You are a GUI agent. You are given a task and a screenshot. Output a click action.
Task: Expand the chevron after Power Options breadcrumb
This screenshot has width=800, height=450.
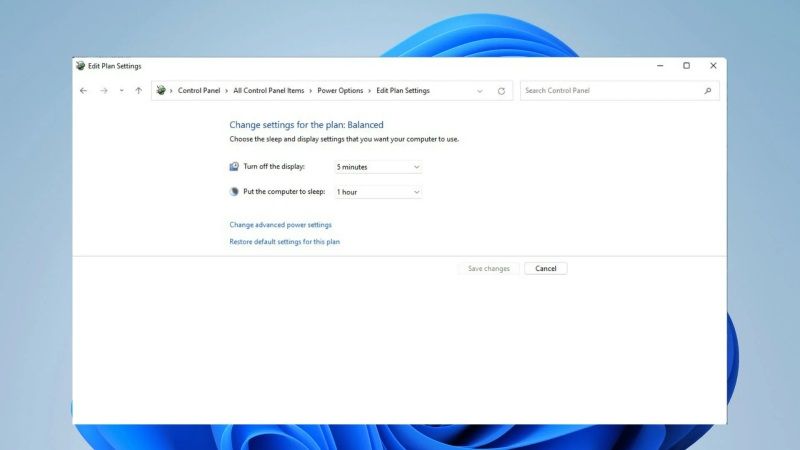pos(369,91)
